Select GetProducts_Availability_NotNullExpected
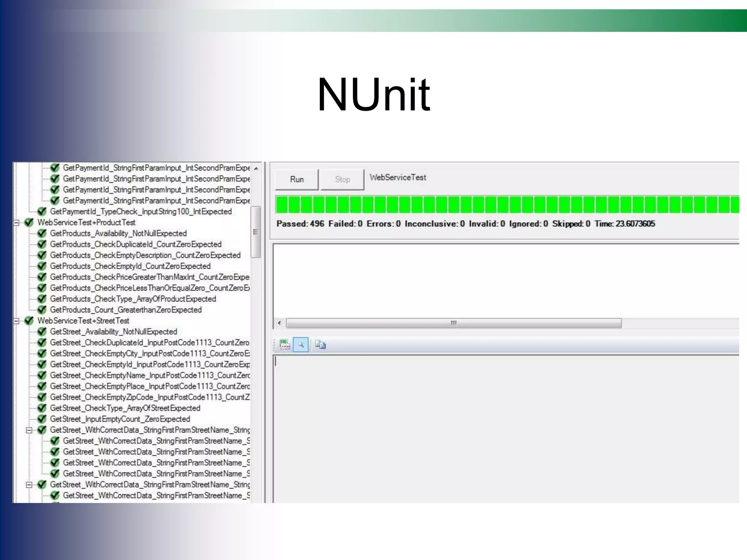This screenshot has height=560, width=747. pyautogui.click(x=118, y=234)
